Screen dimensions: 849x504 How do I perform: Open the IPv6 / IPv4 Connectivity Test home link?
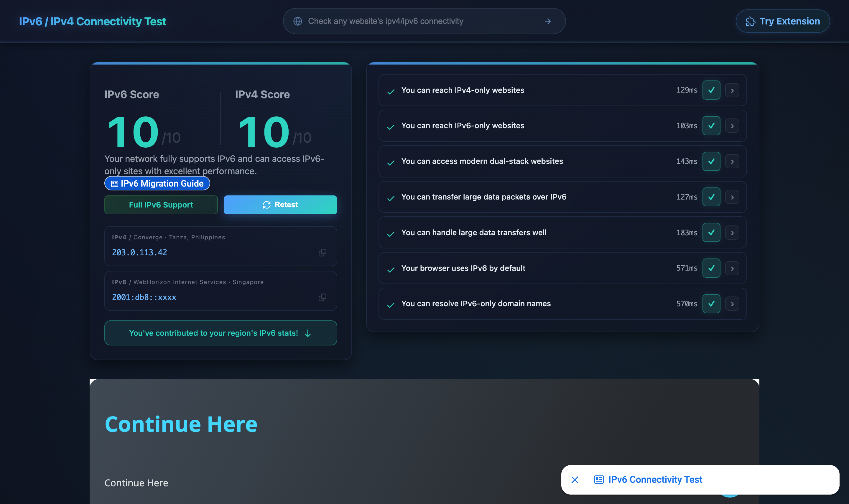tap(92, 22)
